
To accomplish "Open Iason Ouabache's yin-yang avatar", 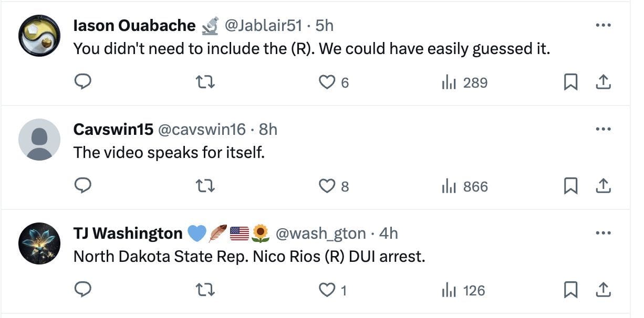I will pyautogui.click(x=39, y=25).
